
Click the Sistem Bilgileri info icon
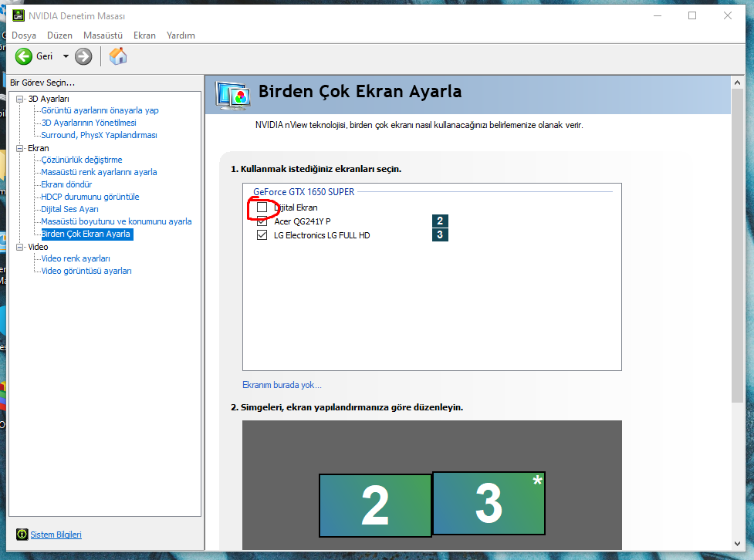point(22,534)
